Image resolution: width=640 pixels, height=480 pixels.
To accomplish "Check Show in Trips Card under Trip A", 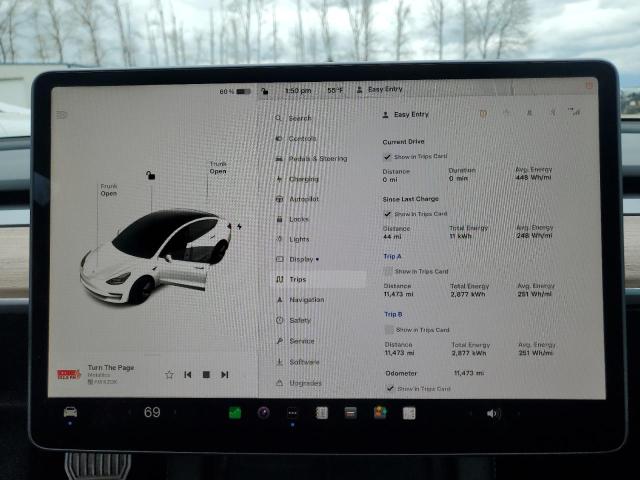I will [388, 271].
